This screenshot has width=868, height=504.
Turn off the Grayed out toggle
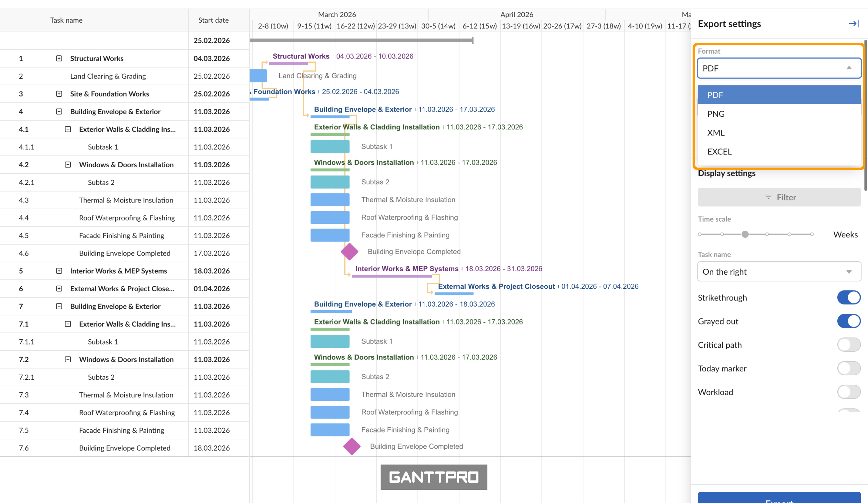pyautogui.click(x=848, y=321)
